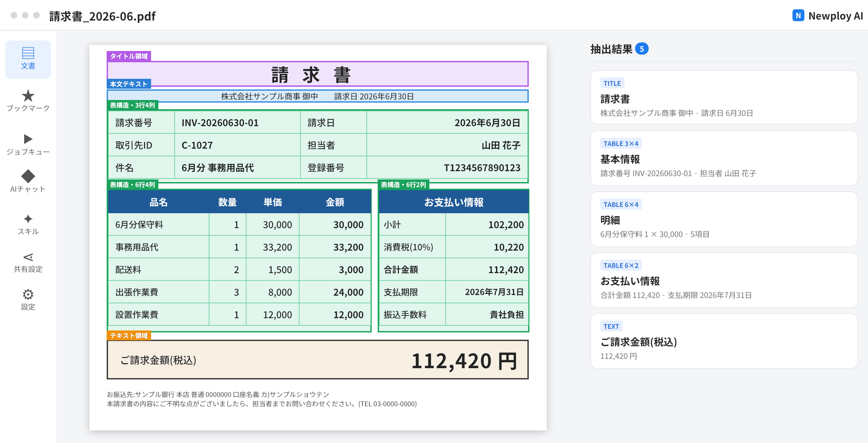868x443 pixels.
Task: Click the 単価 column header
Action: tap(272, 202)
